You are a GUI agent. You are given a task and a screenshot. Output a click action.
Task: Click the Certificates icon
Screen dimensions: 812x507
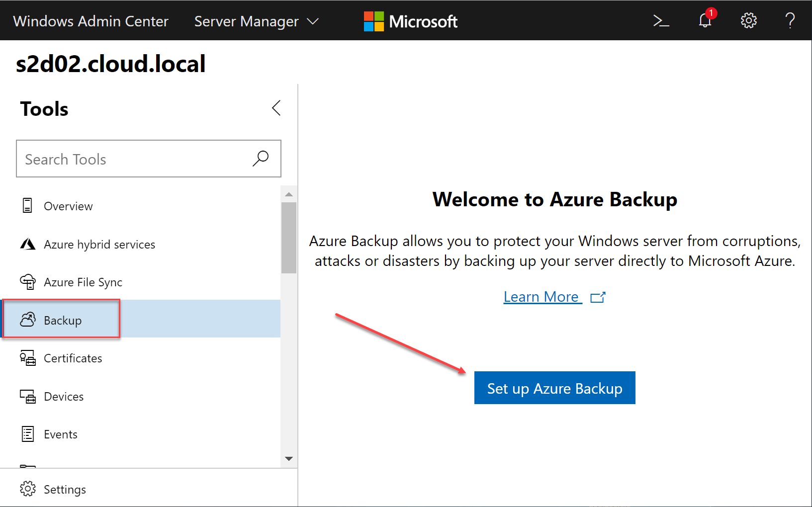pyautogui.click(x=28, y=358)
